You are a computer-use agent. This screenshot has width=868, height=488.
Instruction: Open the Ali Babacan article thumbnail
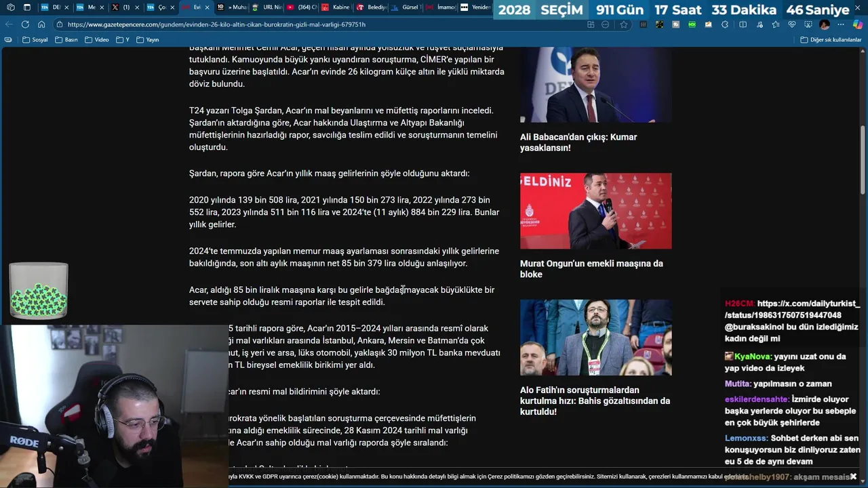(596, 85)
